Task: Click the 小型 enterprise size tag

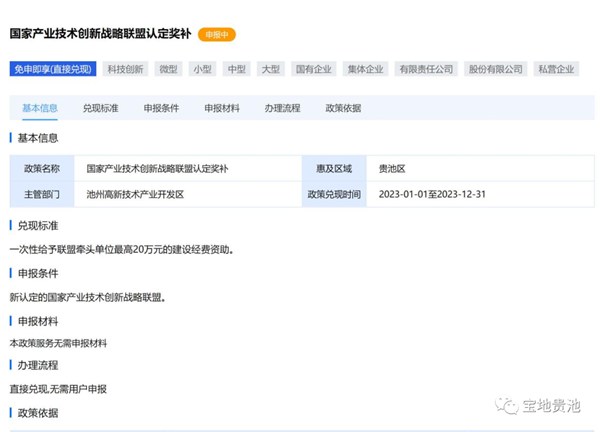Action: [x=203, y=69]
